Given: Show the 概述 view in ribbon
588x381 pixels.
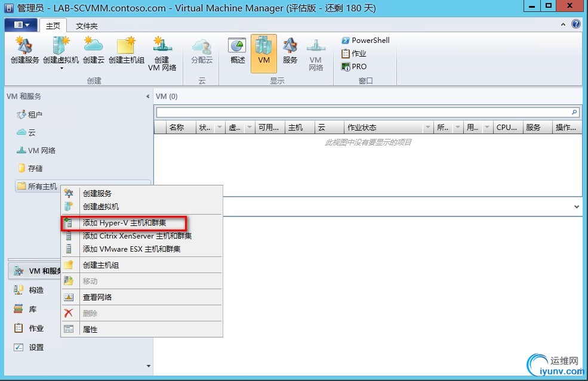Looking at the screenshot, I should (x=238, y=51).
